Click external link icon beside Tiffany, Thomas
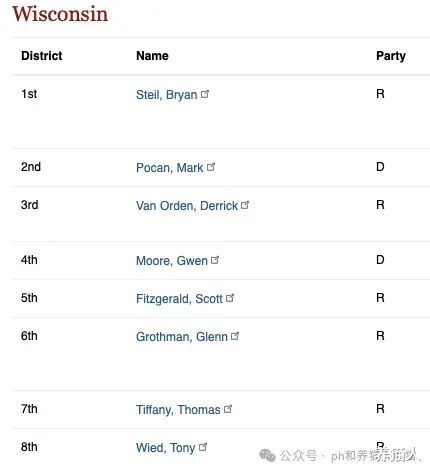This screenshot has width=430, height=473. pyautogui.click(x=228, y=409)
